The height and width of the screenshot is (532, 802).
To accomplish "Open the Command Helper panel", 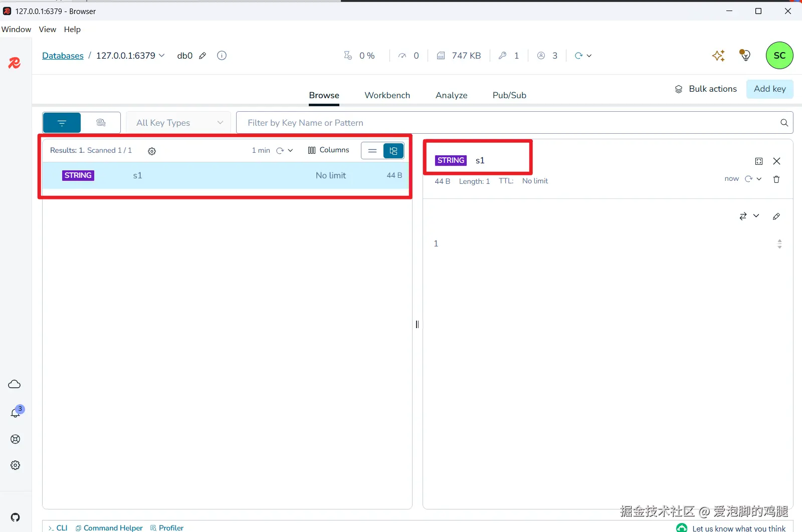I will pyautogui.click(x=109, y=528).
